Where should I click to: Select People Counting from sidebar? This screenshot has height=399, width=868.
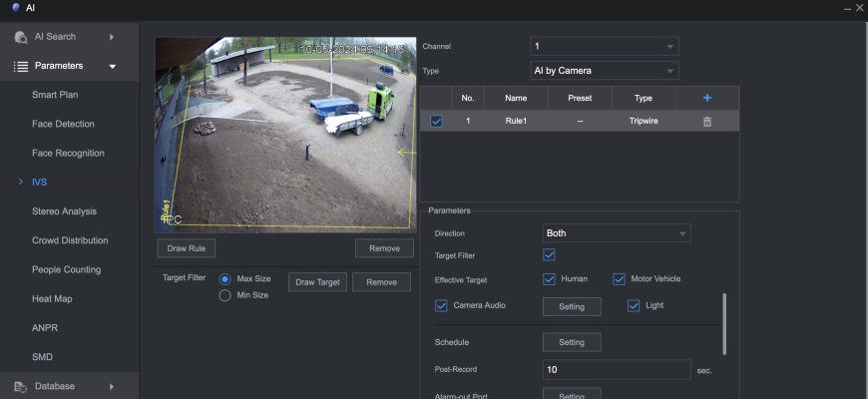(x=66, y=269)
